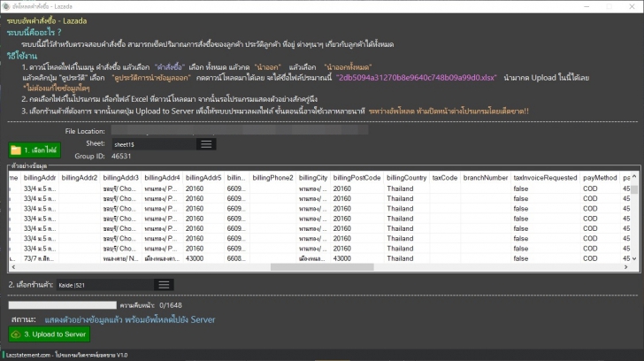Click the xlsx file name in instructions
The width and height of the screenshot is (644, 361).
coord(416,78)
